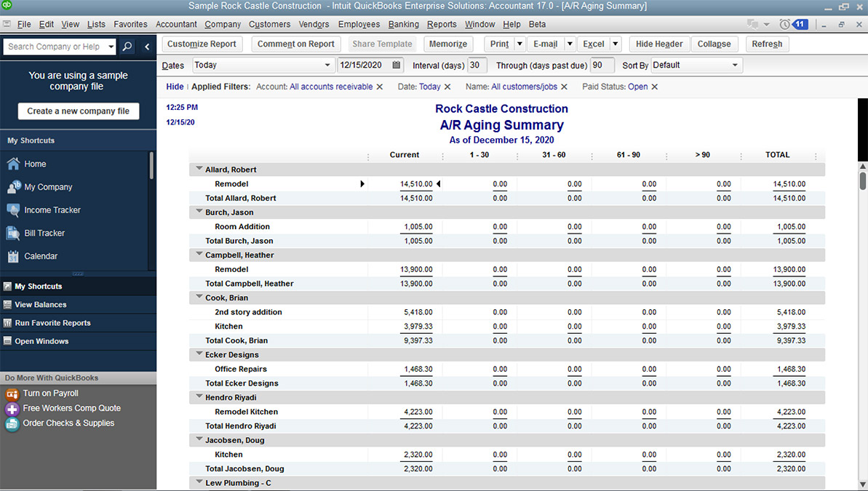Open the Open Windows panel
The image size is (868, 491).
point(78,341)
